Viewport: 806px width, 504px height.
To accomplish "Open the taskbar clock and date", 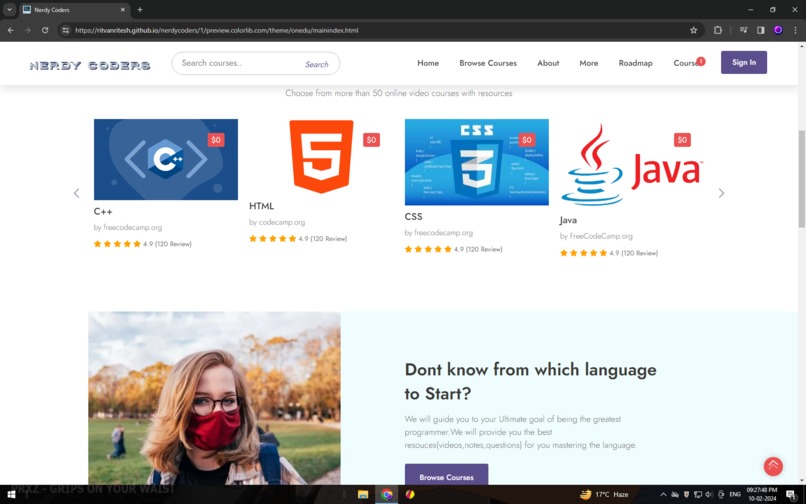I will tap(762, 495).
